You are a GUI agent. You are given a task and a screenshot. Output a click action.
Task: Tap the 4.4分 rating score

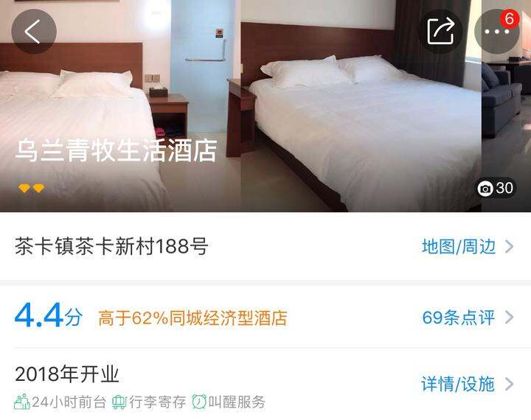pyautogui.click(x=49, y=316)
